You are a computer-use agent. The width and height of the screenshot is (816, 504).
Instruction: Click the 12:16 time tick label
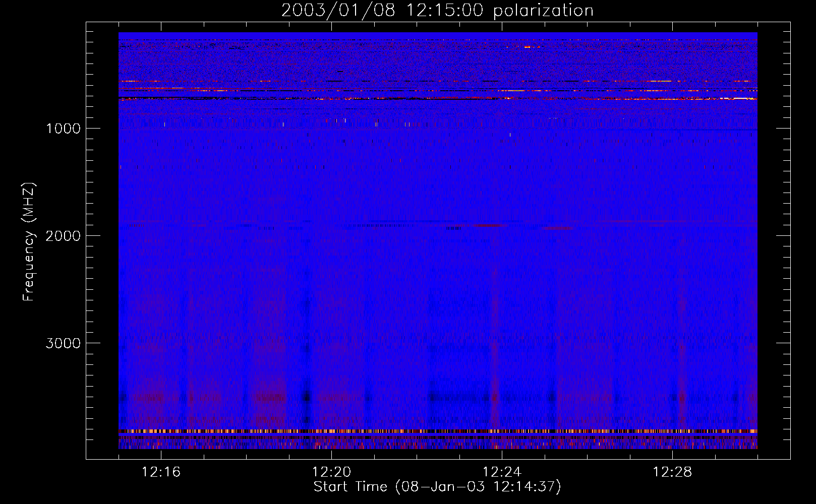coord(161,472)
